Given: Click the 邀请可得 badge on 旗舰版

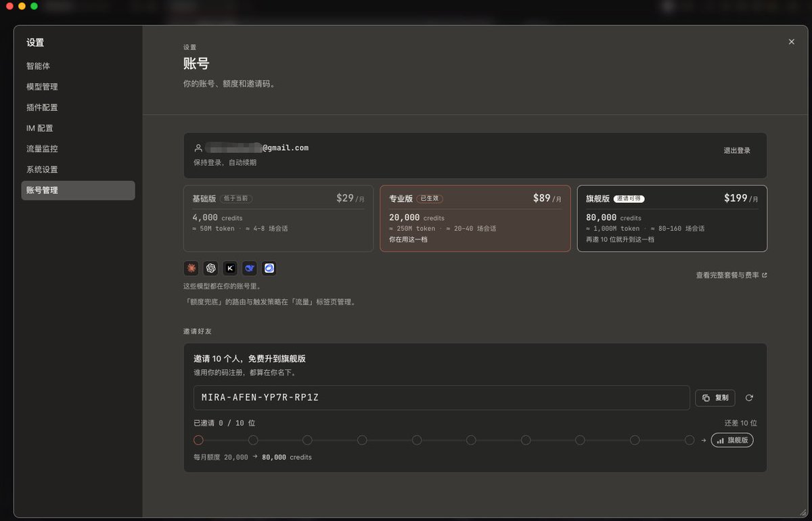Looking at the screenshot, I should click(x=629, y=199).
